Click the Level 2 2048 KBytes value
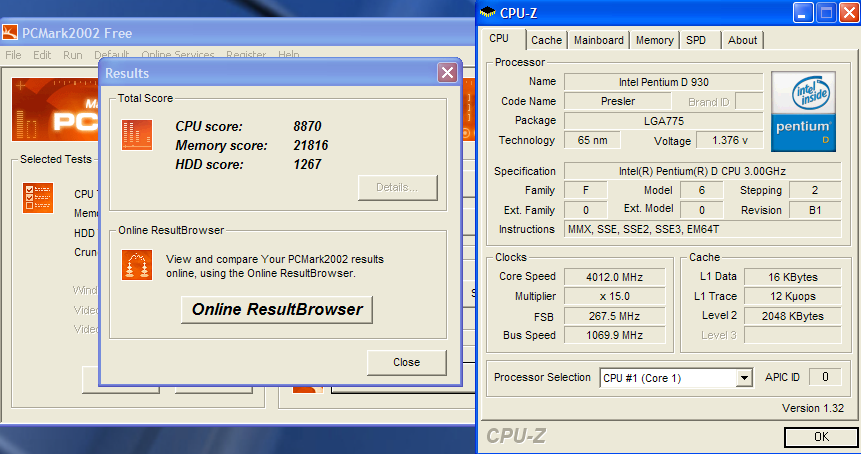This screenshot has height=454, width=861. click(792, 316)
